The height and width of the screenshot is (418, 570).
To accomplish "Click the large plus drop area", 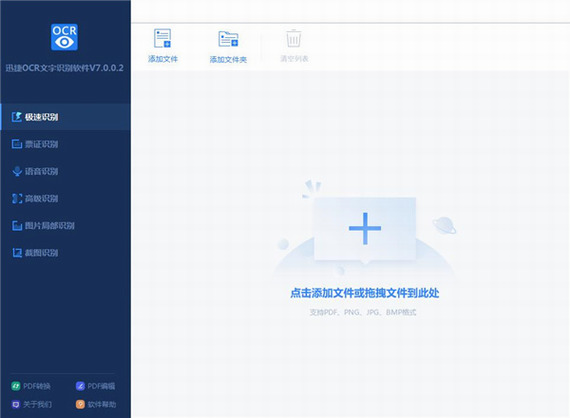I will click(365, 229).
